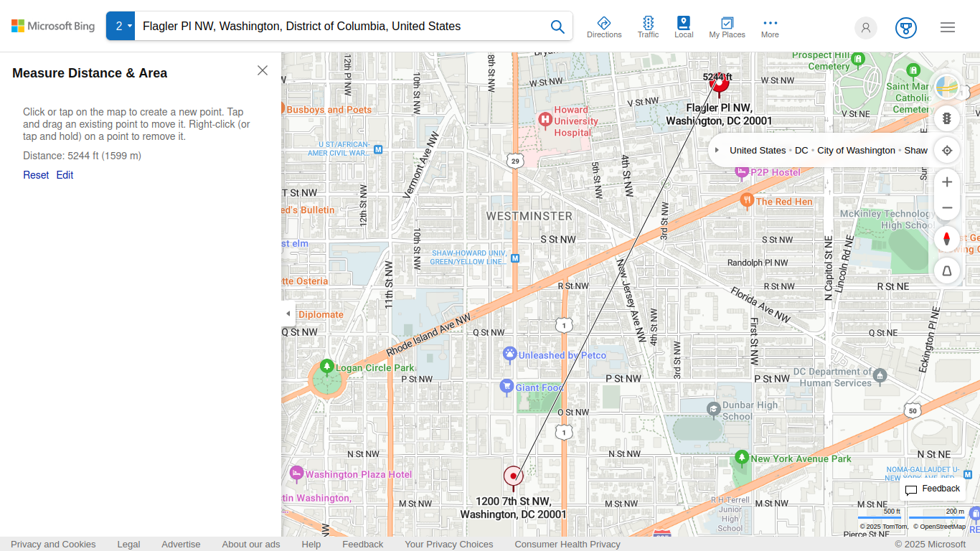Click the Howard University Hospital marker
The image size is (980, 551).
tap(545, 119)
